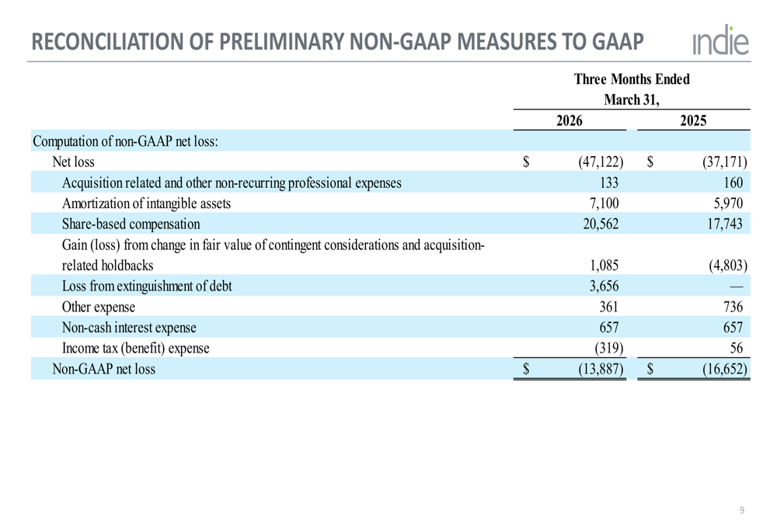Select other expense value 736
Image resolution: width=777 pixels, height=532 pixels.
[733, 307]
